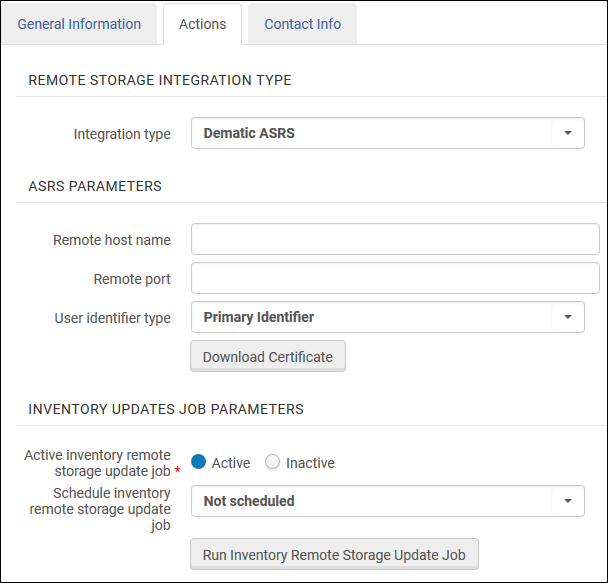
Task: Focus the Remote host name input field
Action: coord(395,240)
